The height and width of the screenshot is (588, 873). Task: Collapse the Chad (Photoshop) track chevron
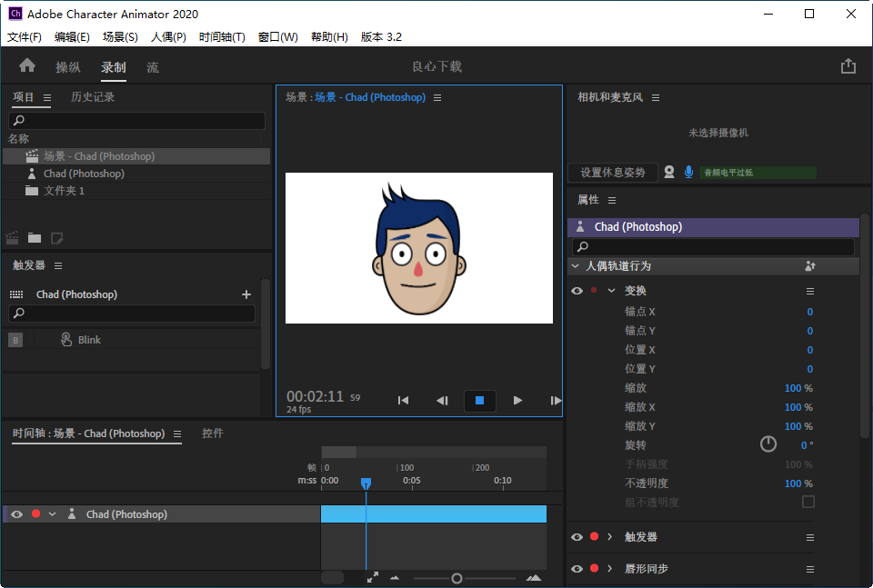click(x=52, y=513)
